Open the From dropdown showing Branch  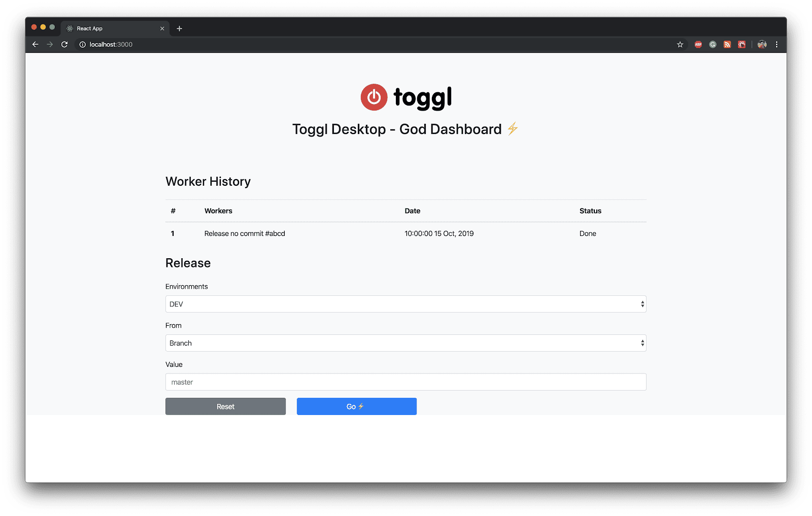(x=405, y=343)
